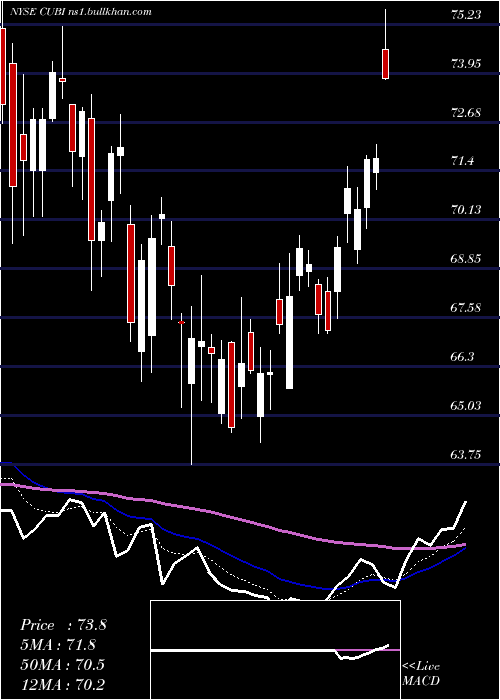Click the 71.4 price axis label
The image size is (500, 700).
point(462,161)
